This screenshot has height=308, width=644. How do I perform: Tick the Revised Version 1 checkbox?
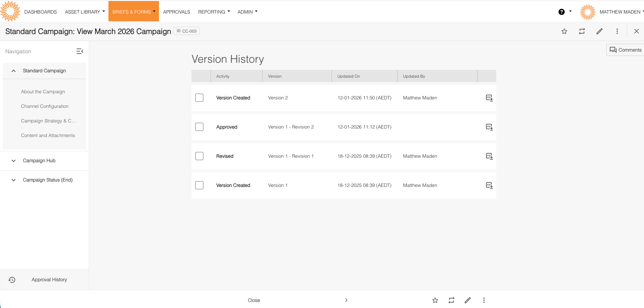(199, 156)
